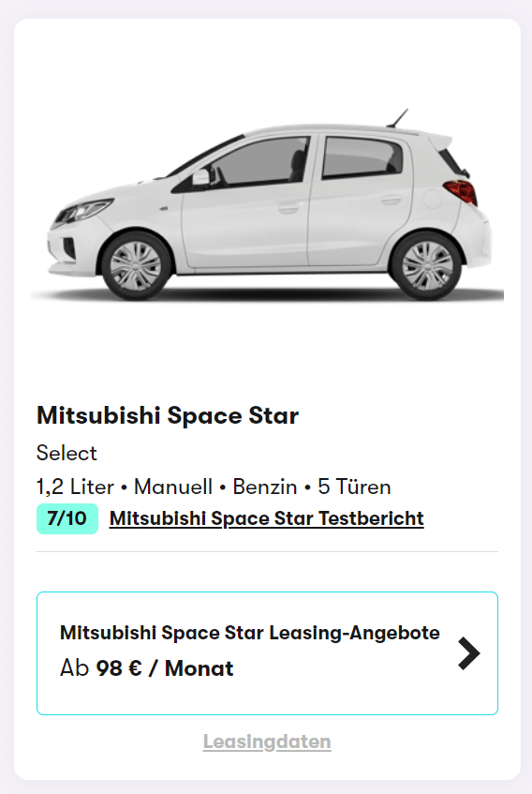The image size is (532, 794).
Task: Click the '5 Türen' spec text
Action: (x=354, y=487)
